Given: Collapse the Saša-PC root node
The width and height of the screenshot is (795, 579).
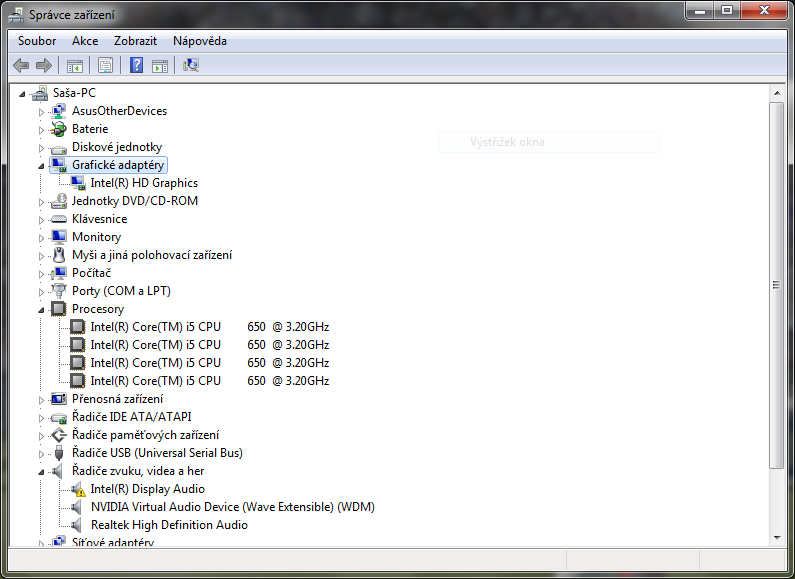Looking at the screenshot, I should [x=22, y=94].
